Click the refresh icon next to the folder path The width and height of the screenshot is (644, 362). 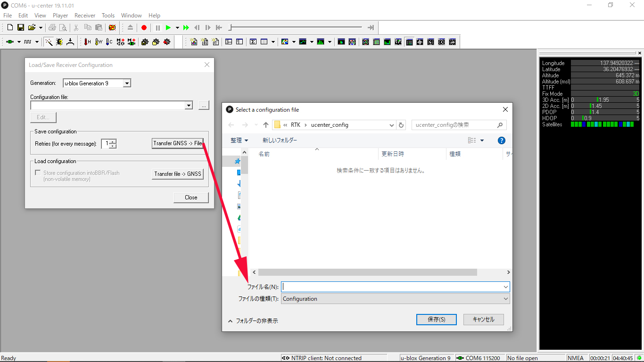[401, 125]
